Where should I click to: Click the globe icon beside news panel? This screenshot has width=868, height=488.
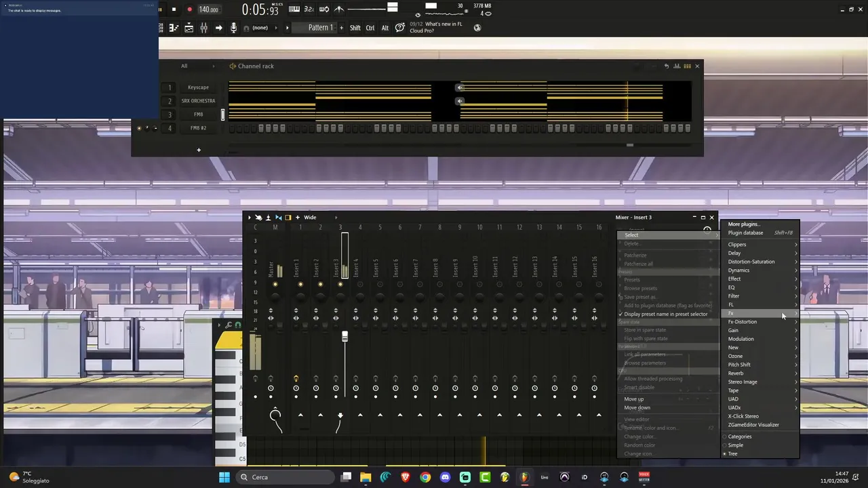[x=477, y=28]
